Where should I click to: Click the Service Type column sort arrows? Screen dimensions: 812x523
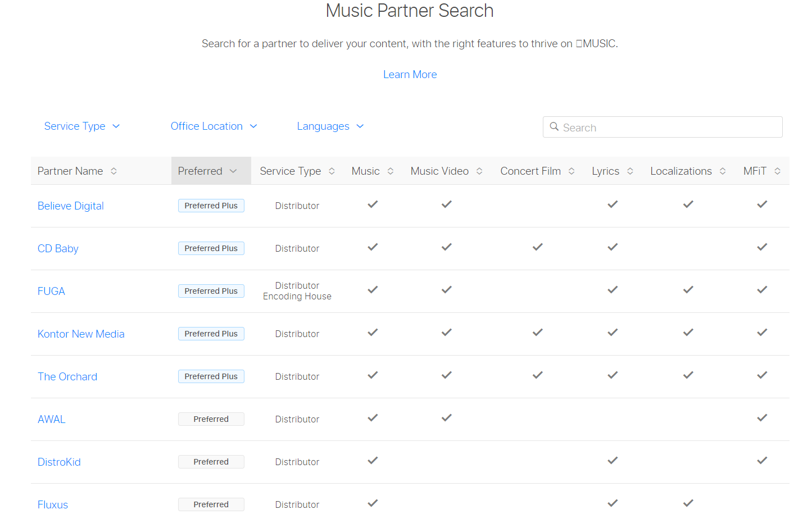[332, 171]
